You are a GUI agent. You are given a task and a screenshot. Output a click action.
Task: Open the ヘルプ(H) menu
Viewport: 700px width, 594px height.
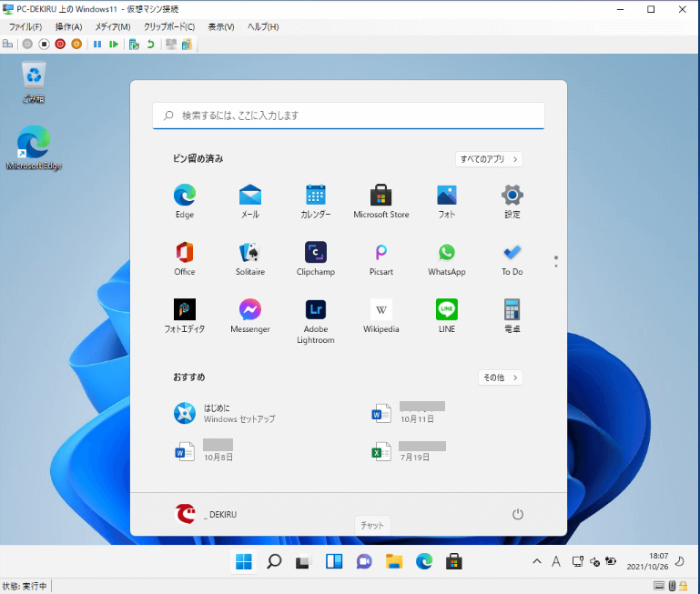tap(263, 26)
